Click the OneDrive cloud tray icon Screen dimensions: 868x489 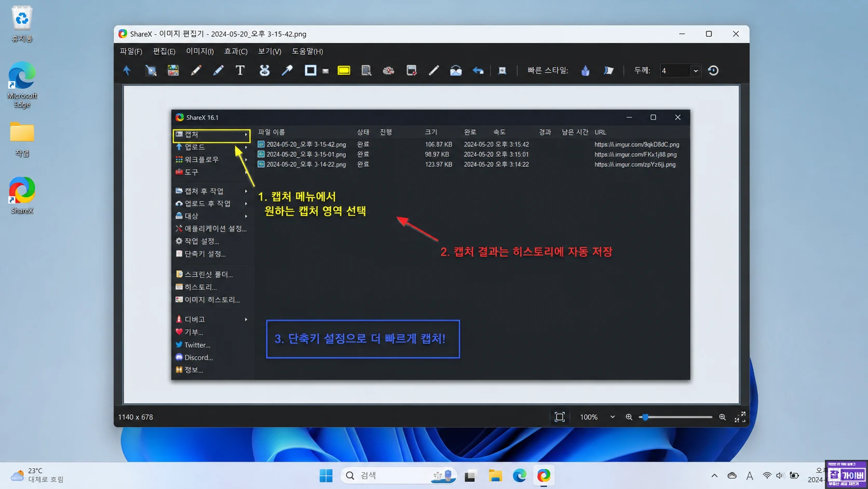tap(732, 475)
